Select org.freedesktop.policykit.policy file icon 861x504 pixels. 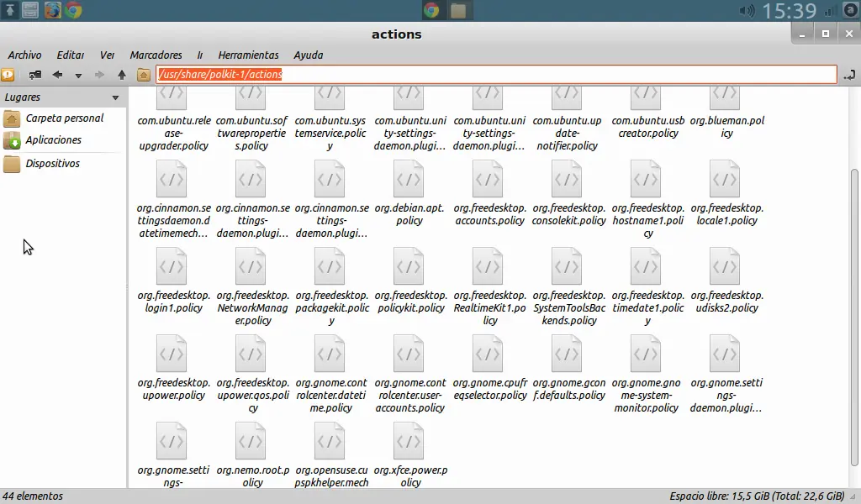[409, 266]
